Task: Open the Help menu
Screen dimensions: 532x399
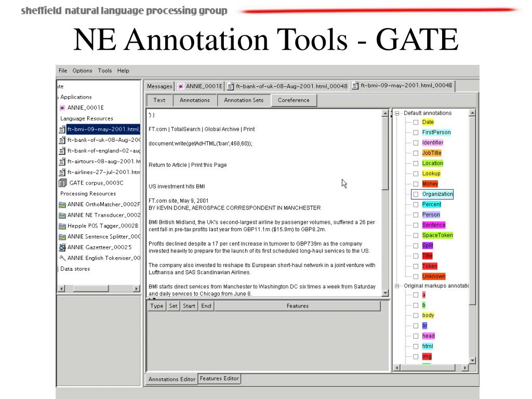Action: 123,71
